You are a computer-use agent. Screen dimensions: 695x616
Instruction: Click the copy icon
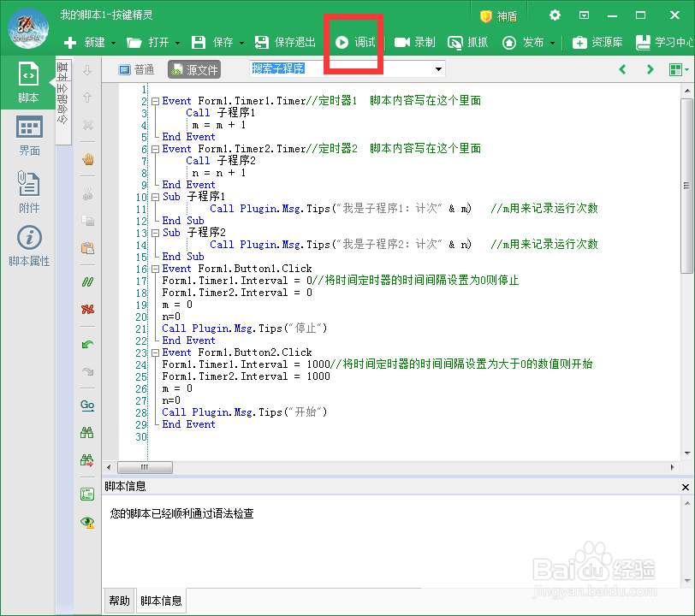pyautogui.click(x=88, y=220)
